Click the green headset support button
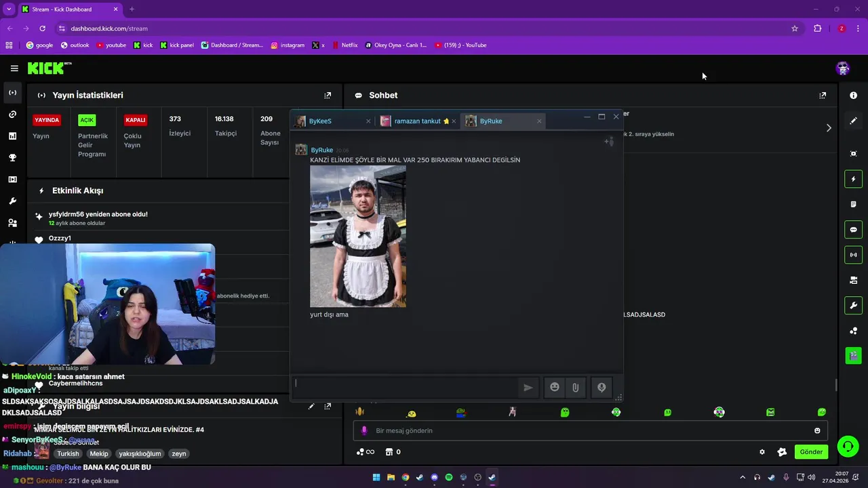 (847, 446)
